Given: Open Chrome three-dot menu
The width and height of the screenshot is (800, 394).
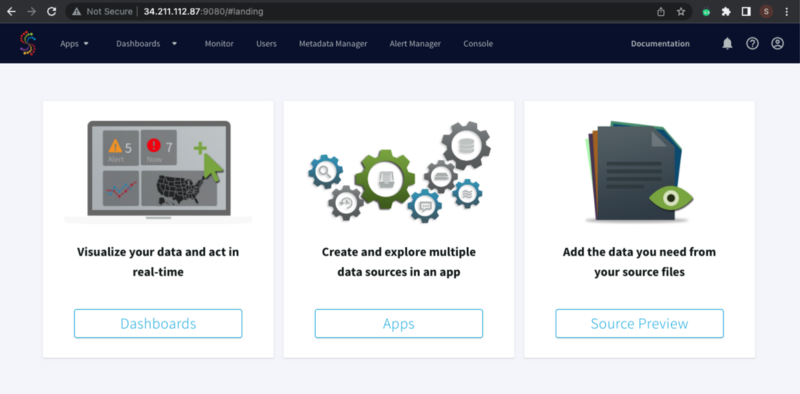Looking at the screenshot, I should coord(786,11).
